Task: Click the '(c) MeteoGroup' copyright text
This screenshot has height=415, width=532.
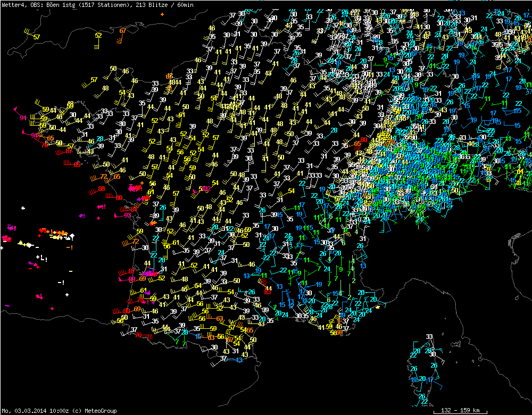Action: tap(94, 411)
